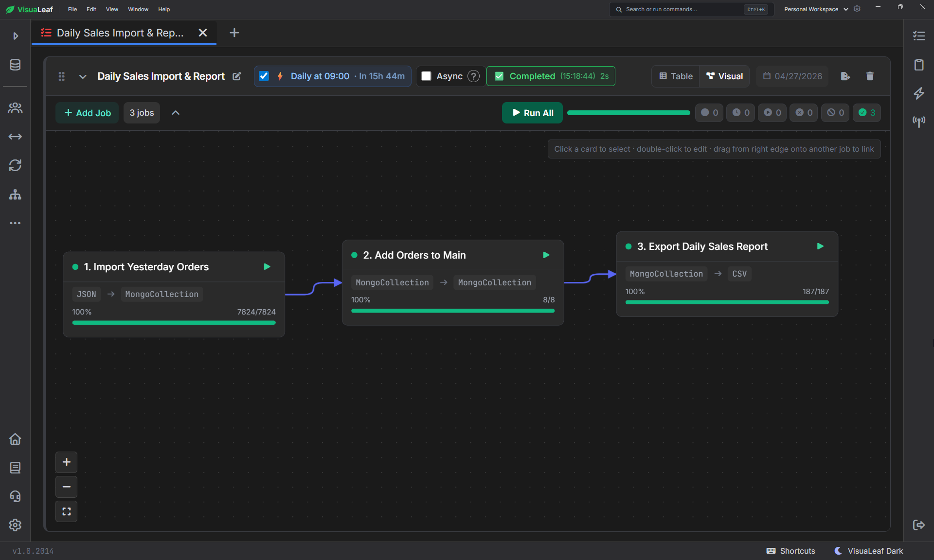Open the View menu
The height and width of the screenshot is (560, 934).
tap(112, 9)
